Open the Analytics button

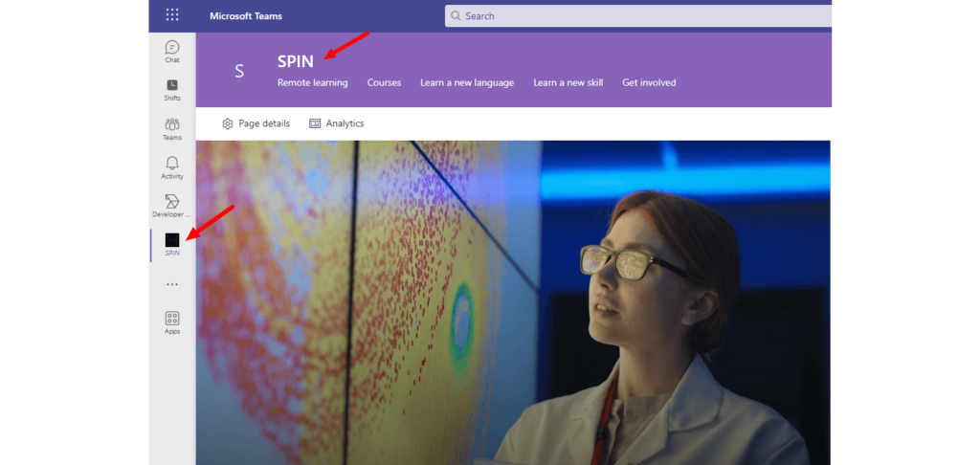pos(336,123)
